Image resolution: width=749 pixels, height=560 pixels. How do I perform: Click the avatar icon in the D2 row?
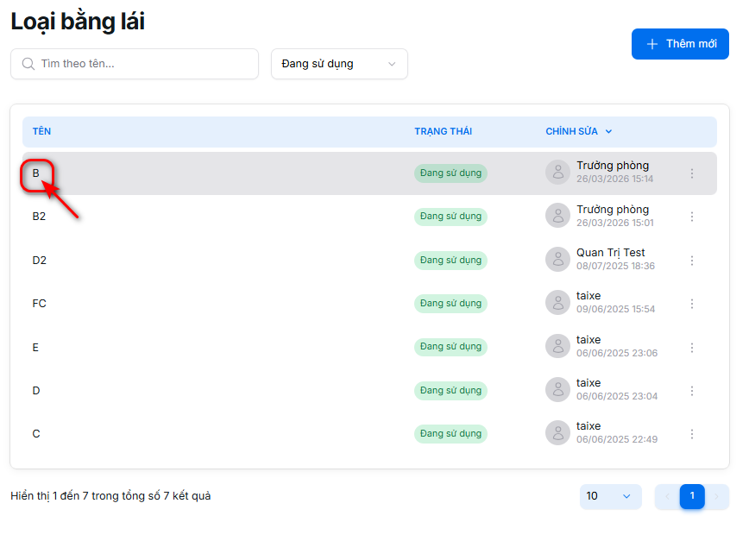(x=557, y=260)
